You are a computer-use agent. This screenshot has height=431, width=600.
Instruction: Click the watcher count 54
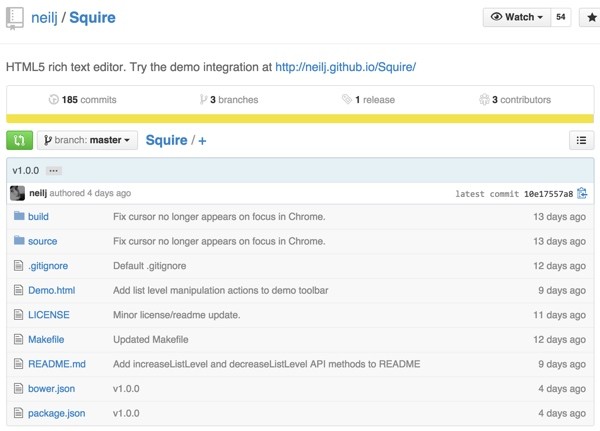tap(561, 17)
